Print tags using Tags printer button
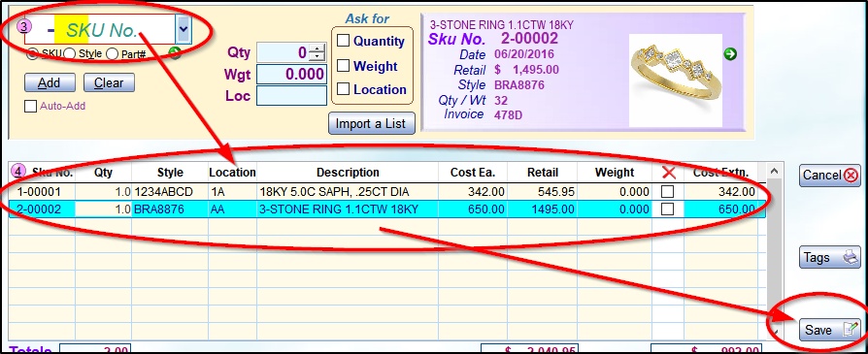868x354 pixels. (830, 257)
